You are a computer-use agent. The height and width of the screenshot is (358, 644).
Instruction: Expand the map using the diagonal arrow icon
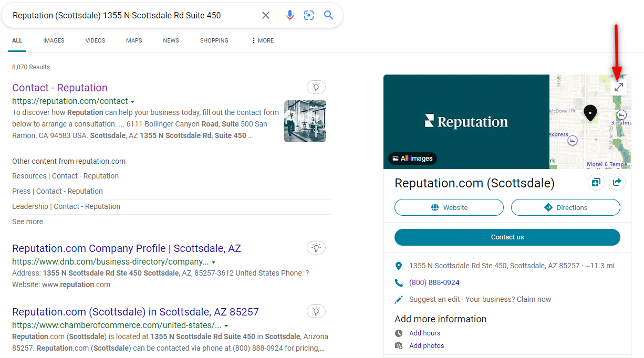[618, 86]
